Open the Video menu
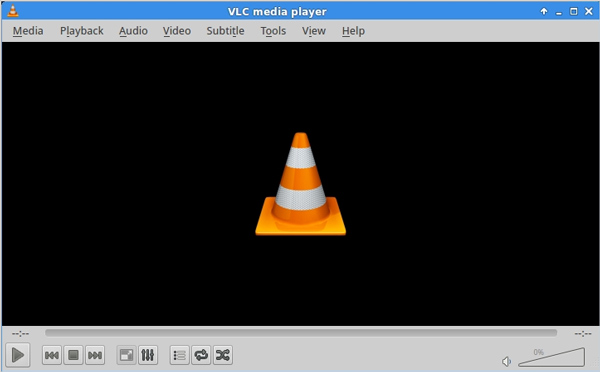Image resolution: width=600 pixels, height=372 pixels. (177, 31)
